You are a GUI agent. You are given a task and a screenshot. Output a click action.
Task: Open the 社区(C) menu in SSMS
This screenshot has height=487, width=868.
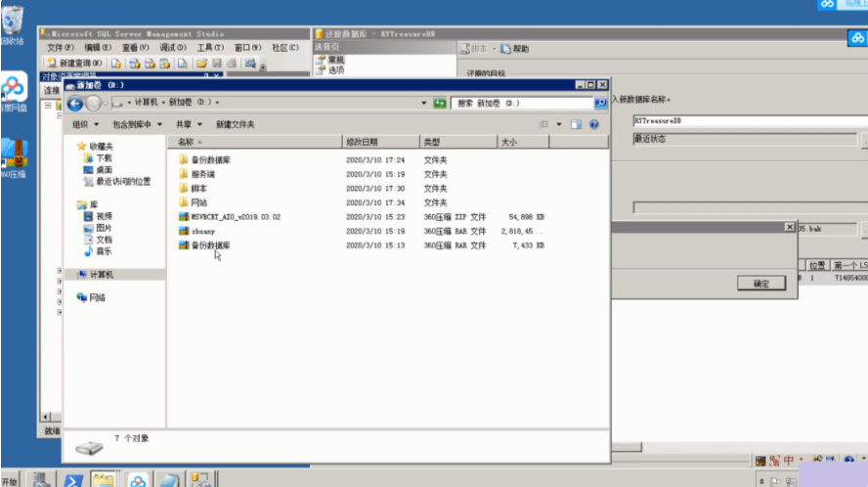tap(285, 48)
